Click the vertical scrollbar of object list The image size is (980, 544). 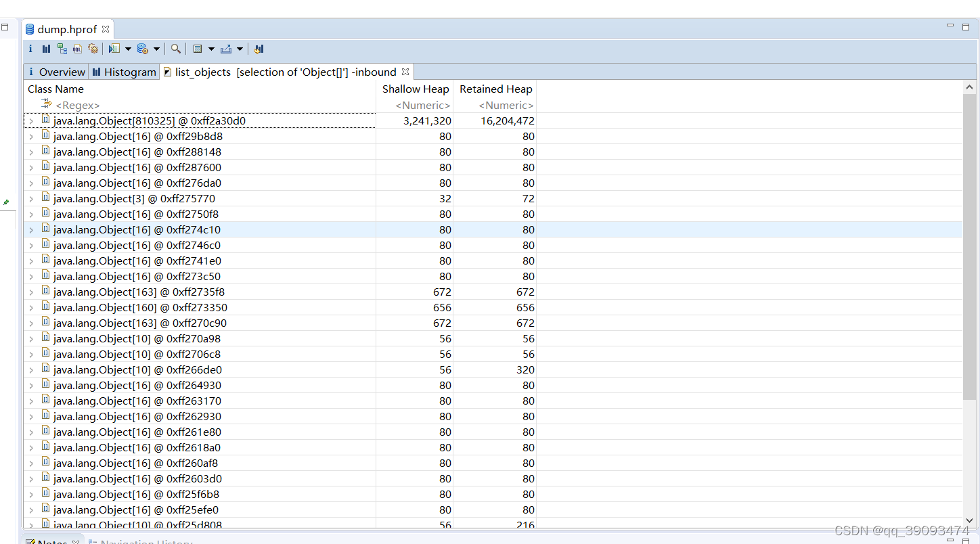coord(969,247)
